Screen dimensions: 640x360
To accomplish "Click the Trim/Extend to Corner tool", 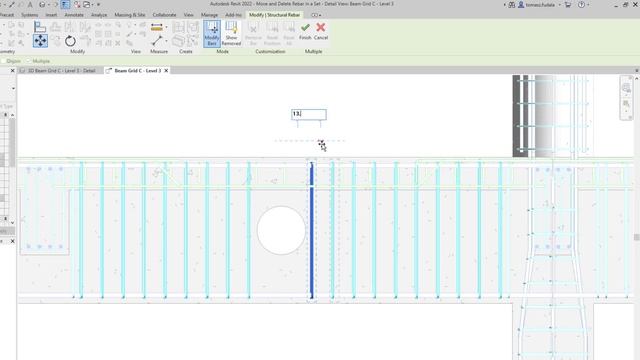I will [85, 41].
